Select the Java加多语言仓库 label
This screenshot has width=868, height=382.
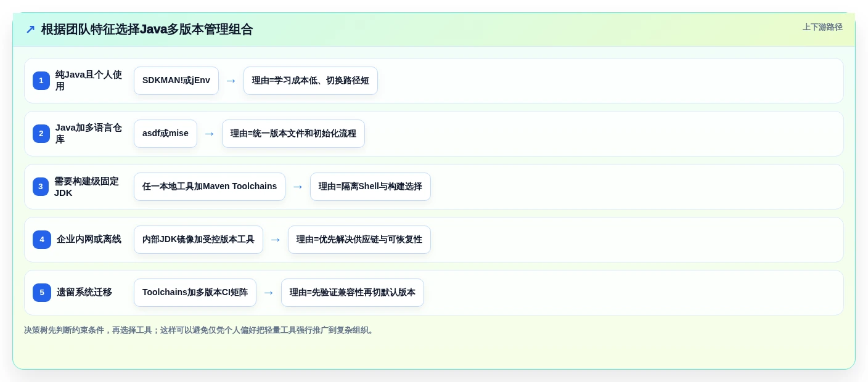click(90, 134)
